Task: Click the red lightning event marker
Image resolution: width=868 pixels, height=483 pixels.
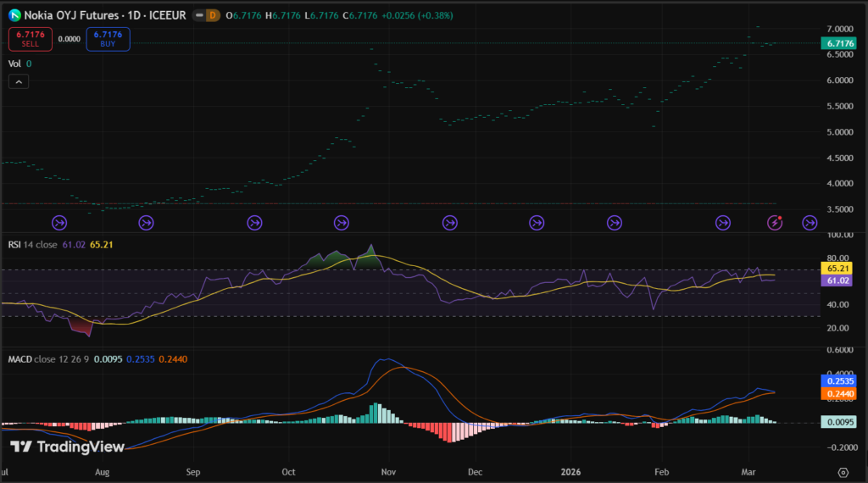Action: pos(775,222)
